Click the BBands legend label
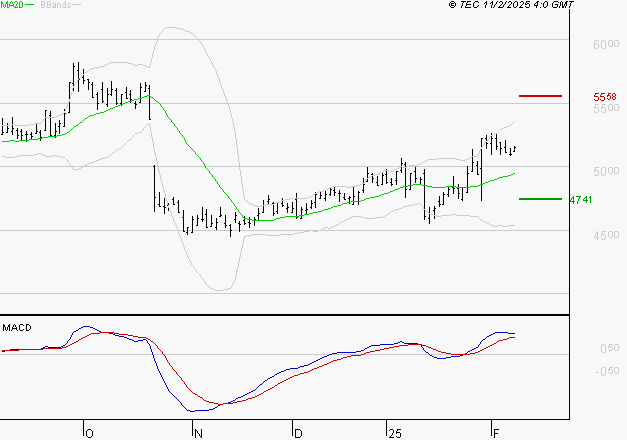 coord(56,5)
